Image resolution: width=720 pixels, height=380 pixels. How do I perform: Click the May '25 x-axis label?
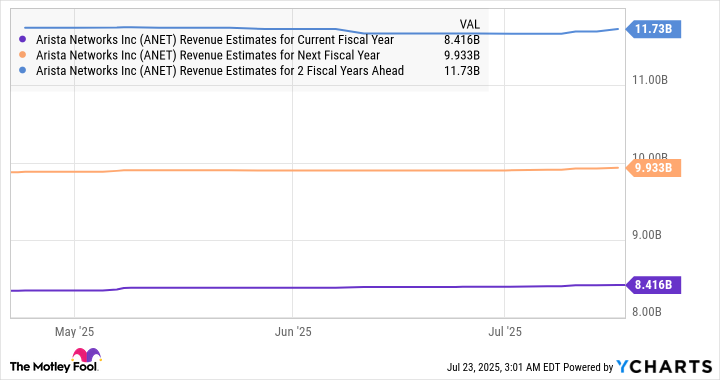click(x=74, y=332)
